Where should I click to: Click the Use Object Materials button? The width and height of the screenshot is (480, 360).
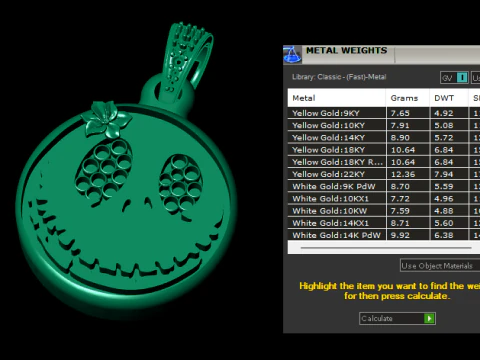point(440,266)
